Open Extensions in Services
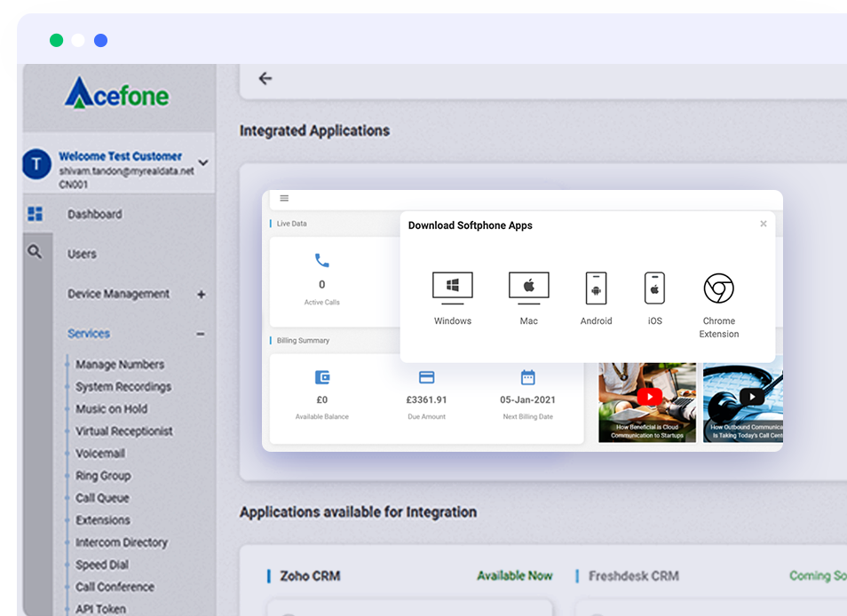 coord(103,520)
